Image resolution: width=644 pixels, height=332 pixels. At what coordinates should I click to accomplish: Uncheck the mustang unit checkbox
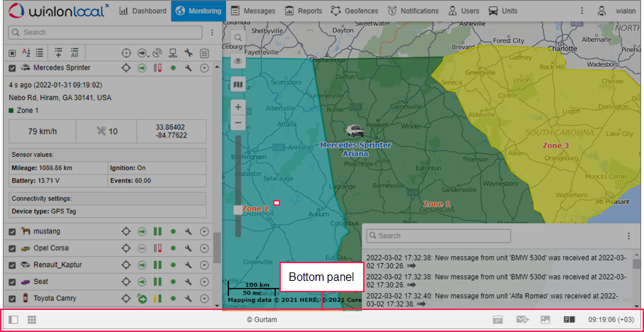point(12,232)
